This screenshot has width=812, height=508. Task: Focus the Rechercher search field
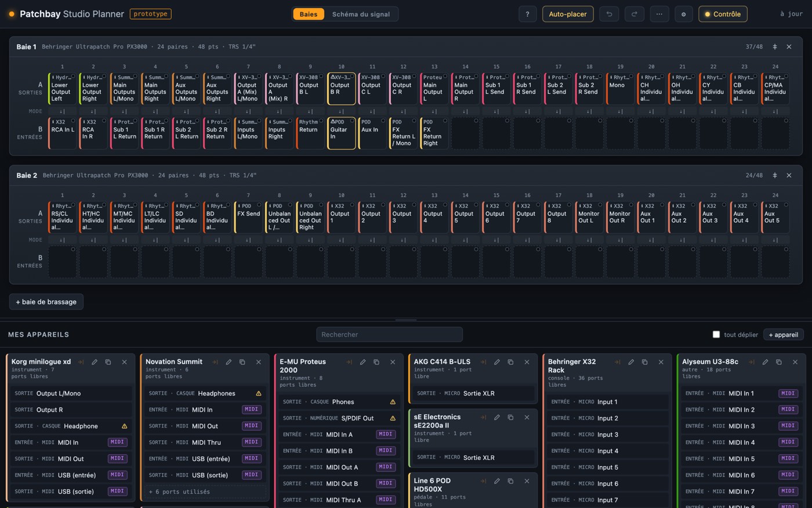pyautogui.click(x=390, y=334)
